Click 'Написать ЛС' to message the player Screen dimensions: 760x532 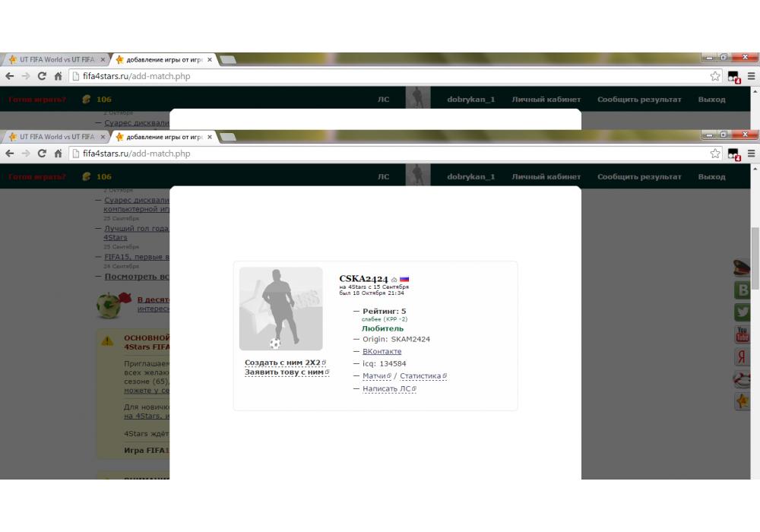[386, 388]
